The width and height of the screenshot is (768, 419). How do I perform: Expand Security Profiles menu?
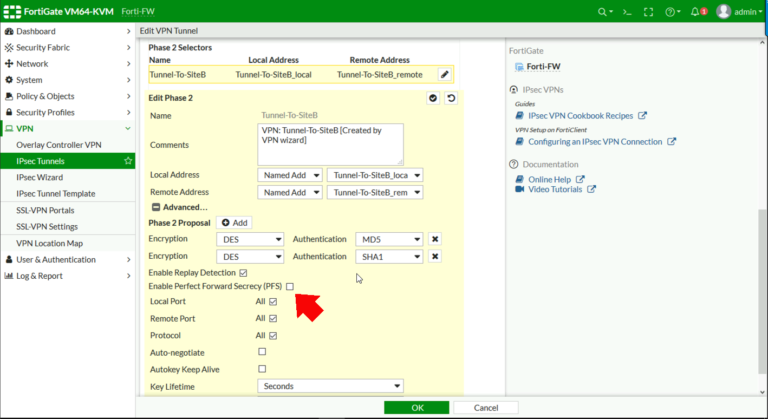coord(68,112)
